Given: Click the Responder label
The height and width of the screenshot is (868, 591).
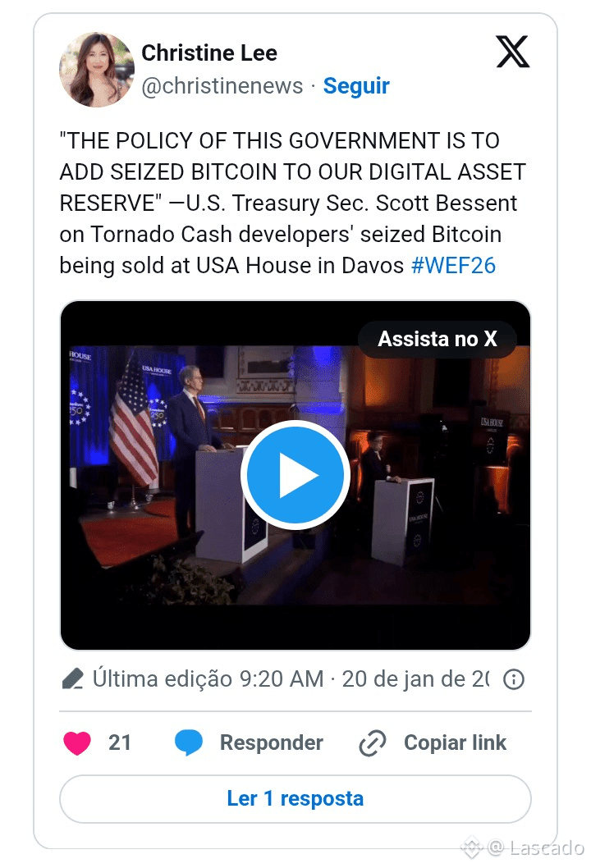Looking at the screenshot, I should [x=272, y=743].
